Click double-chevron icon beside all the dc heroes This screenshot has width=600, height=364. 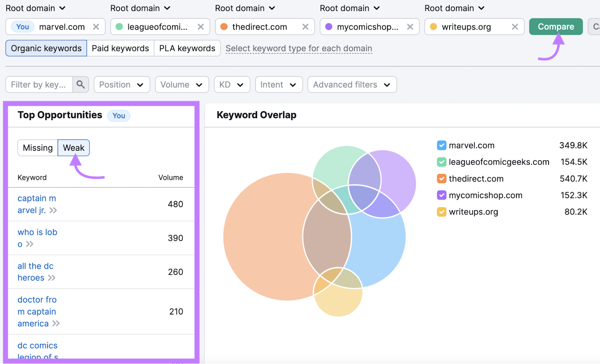52,278
